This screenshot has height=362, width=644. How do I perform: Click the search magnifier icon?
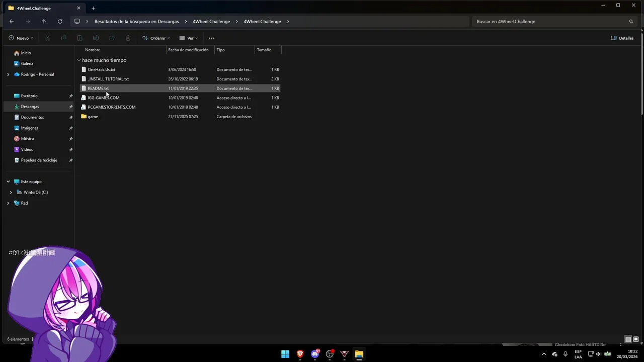(x=631, y=22)
